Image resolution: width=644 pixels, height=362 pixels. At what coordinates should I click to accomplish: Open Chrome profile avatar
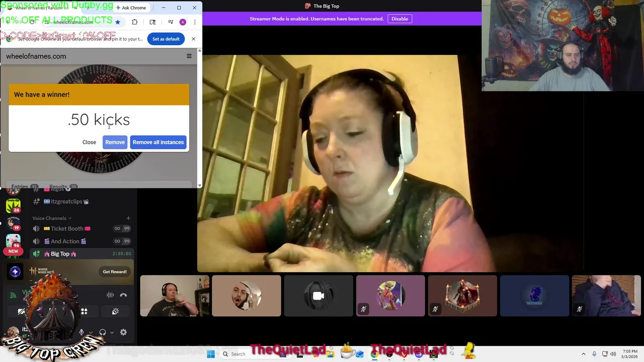pyautogui.click(x=183, y=22)
